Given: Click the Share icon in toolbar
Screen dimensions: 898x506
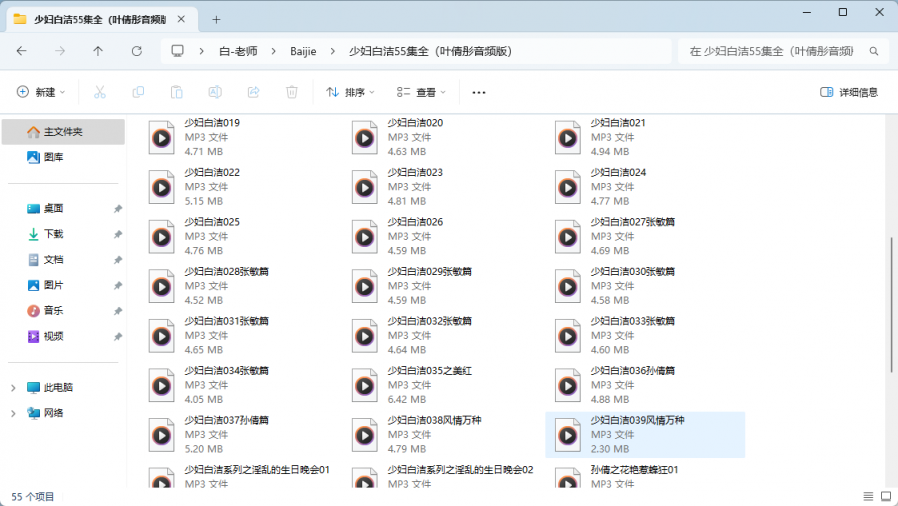Looking at the screenshot, I should 253,92.
